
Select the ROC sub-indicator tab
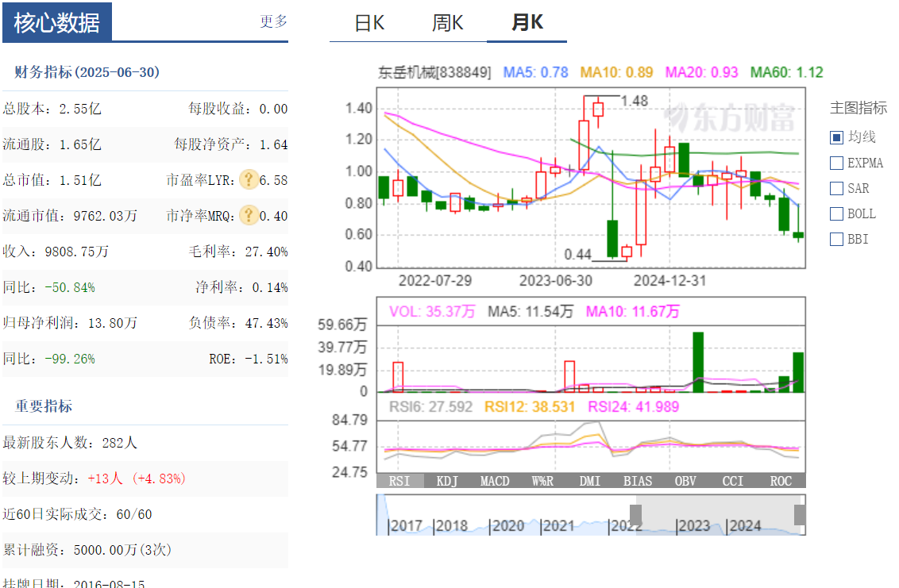(x=781, y=481)
